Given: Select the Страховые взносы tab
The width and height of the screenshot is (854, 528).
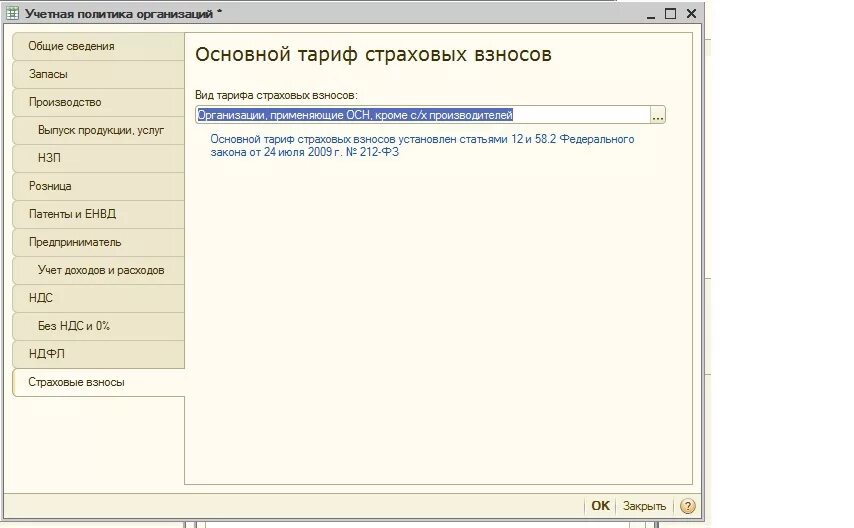Looking at the screenshot, I should [99, 383].
